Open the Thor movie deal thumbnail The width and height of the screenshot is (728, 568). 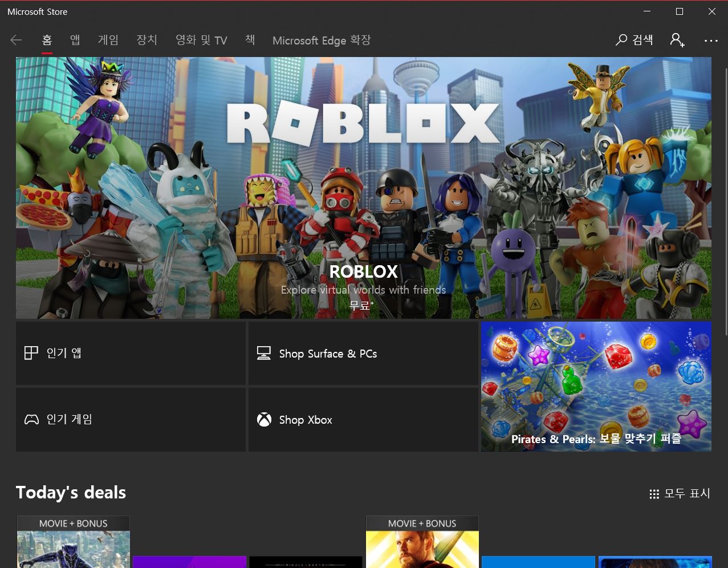422,542
